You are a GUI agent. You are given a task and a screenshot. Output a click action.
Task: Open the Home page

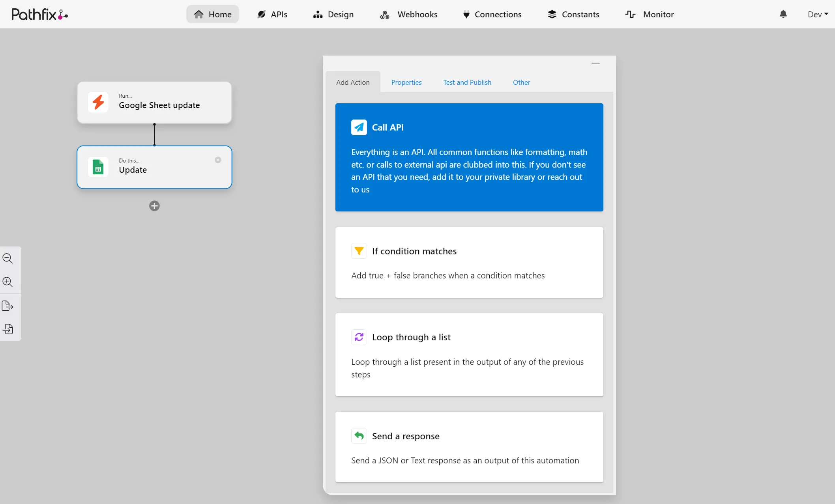click(213, 14)
